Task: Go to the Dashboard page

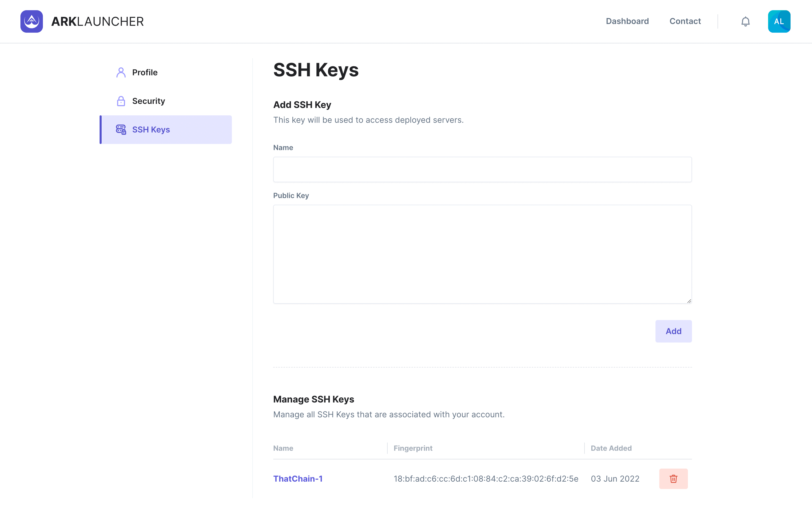Action: click(x=627, y=21)
